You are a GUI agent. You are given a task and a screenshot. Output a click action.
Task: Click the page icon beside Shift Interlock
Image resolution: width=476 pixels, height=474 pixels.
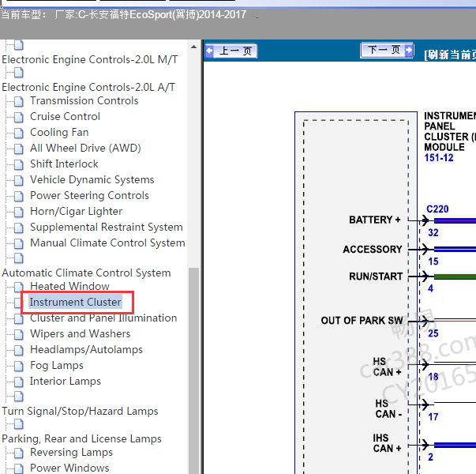click(18, 164)
